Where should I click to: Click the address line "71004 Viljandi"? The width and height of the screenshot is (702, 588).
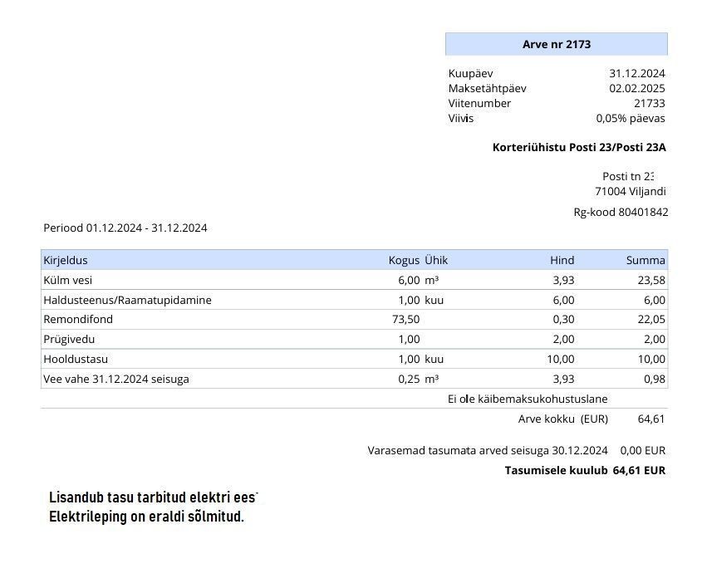point(630,191)
